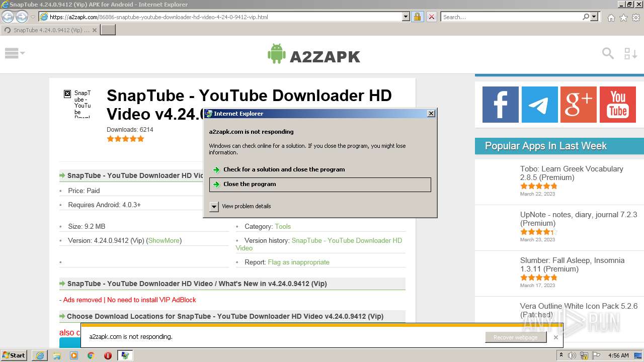Image resolution: width=644 pixels, height=362 pixels.
Task: Open the Facebook social icon
Action: tap(501, 105)
